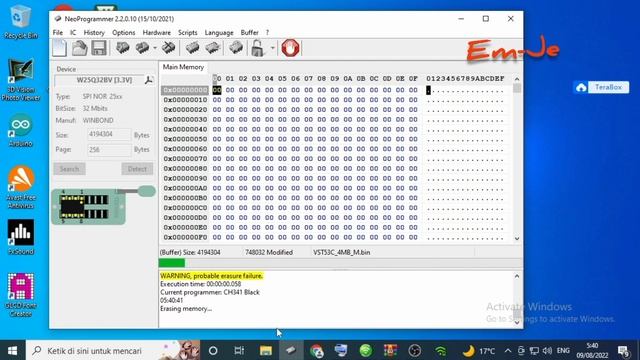
Task: Click the status file name VST53C_4MB_M.bin
Action: click(x=342, y=253)
